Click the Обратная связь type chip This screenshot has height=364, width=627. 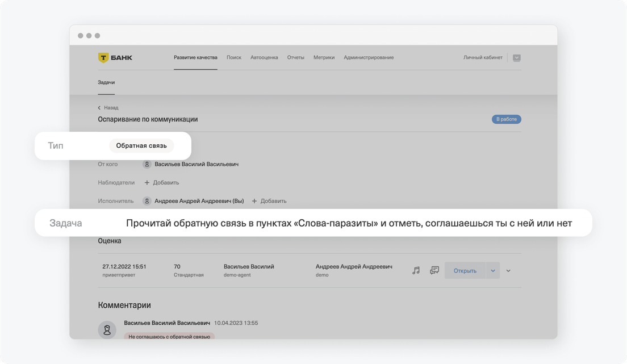click(x=141, y=145)
